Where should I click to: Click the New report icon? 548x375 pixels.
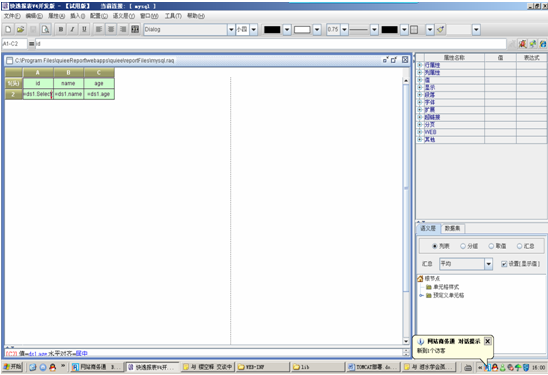(8, 29)
